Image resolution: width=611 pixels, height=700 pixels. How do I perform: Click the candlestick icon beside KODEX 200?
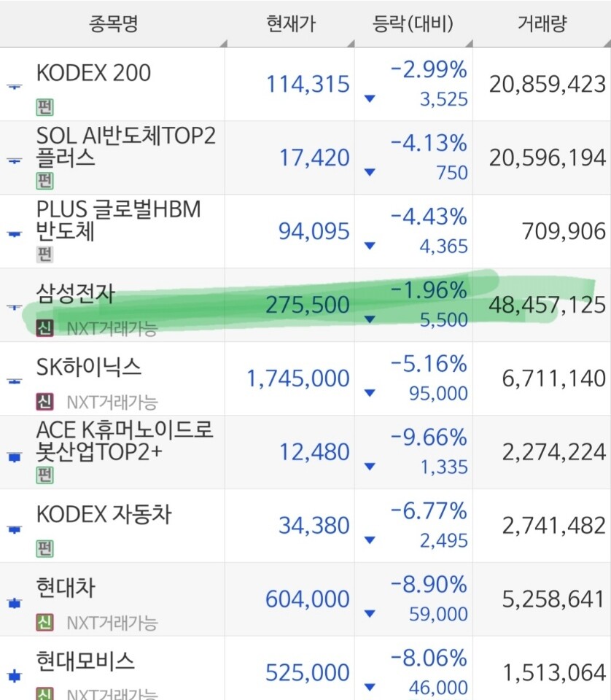(x=15, y=86)
